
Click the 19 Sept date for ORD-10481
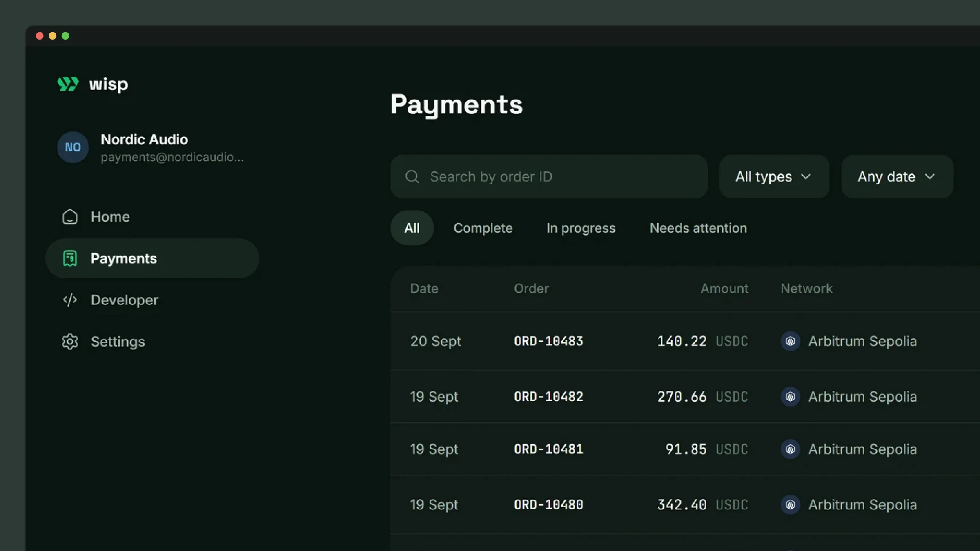coord(434,449)
